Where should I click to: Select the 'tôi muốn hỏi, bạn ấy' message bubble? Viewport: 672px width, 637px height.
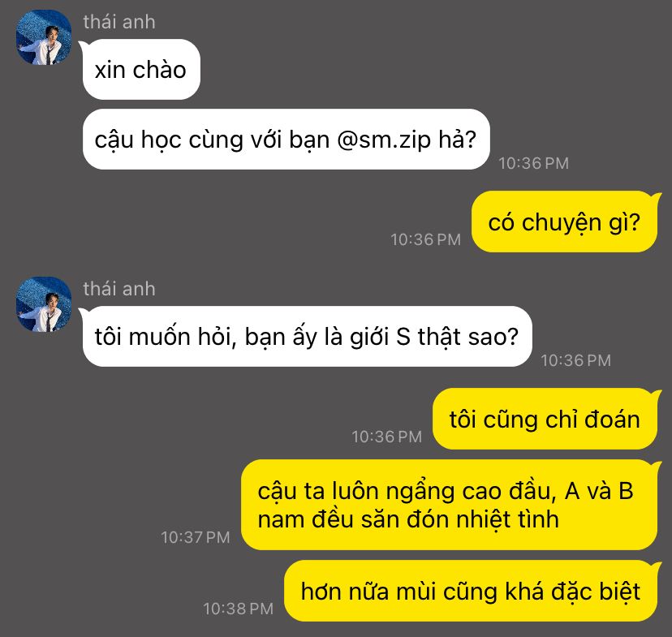(x=307, y=336)
